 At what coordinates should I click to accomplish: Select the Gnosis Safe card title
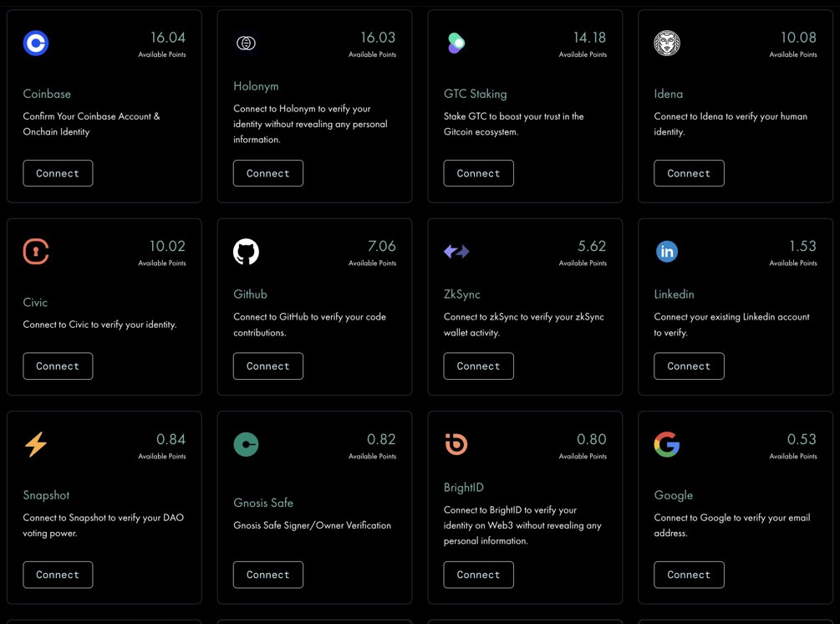263,503
